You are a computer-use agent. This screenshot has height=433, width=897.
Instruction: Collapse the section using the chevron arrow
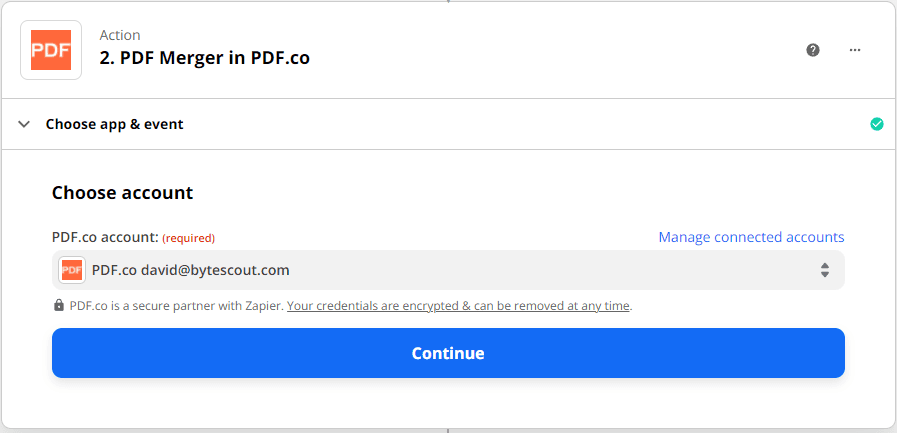click(25, 125)
